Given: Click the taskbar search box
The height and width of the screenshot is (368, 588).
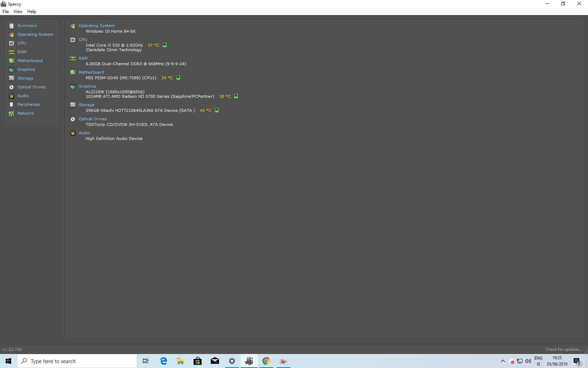Looking at the screenshot, I should coord(77,361).
